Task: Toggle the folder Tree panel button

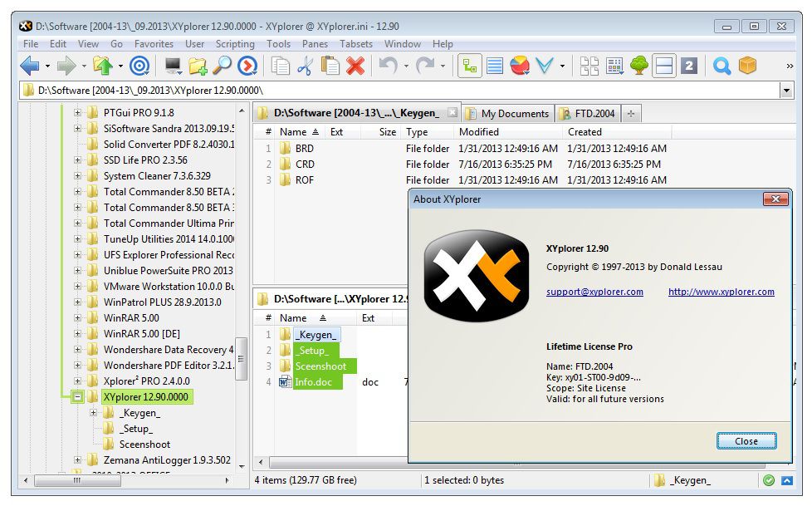Action: 470,66
